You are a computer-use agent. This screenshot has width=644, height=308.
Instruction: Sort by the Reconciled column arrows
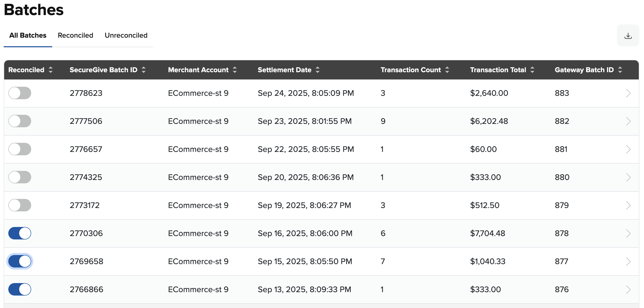(51, 70)
